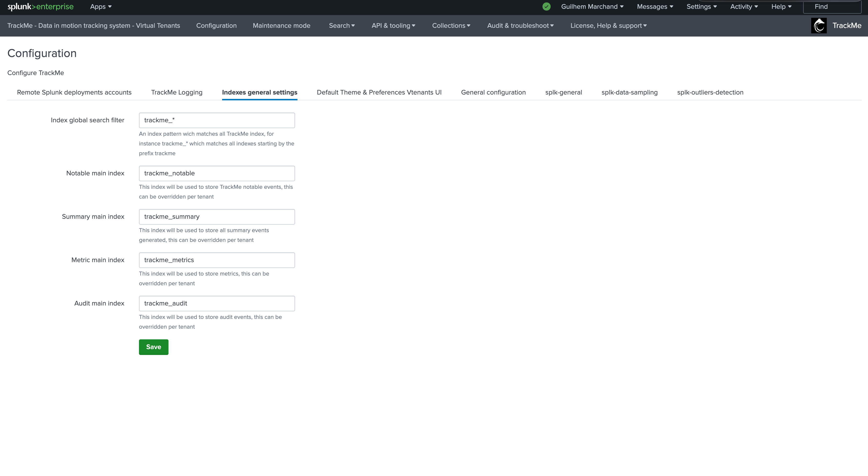
Task: Click the Audit main index field
Action: pos(217,304)
